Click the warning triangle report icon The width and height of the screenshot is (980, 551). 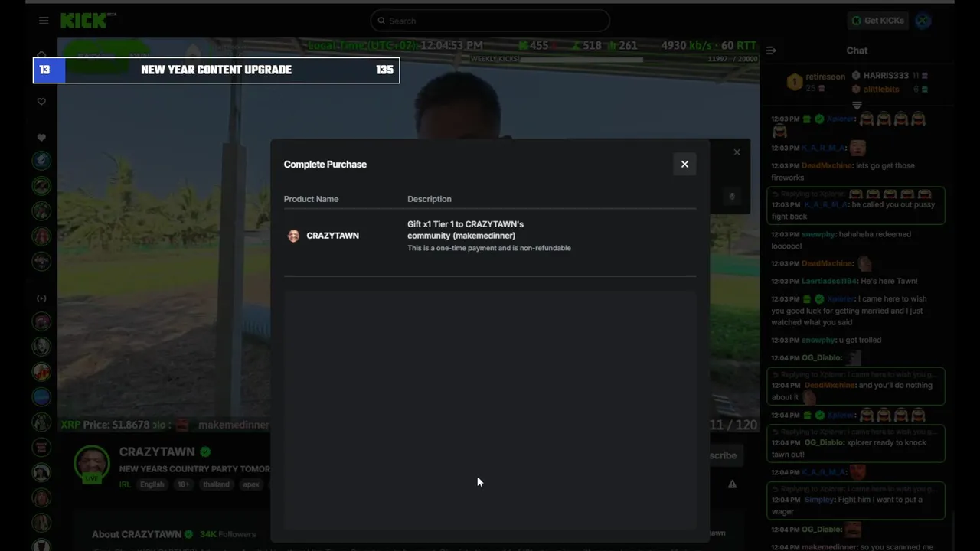click(x=732, y=484)
